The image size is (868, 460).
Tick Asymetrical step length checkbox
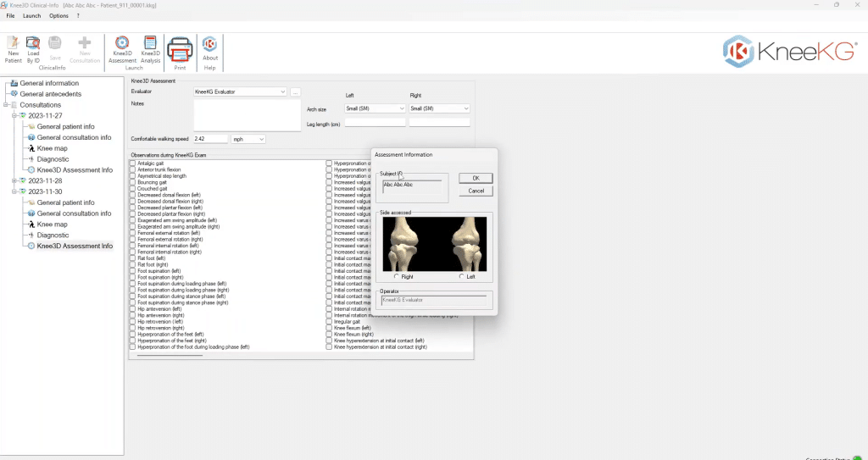pos(132,176)
